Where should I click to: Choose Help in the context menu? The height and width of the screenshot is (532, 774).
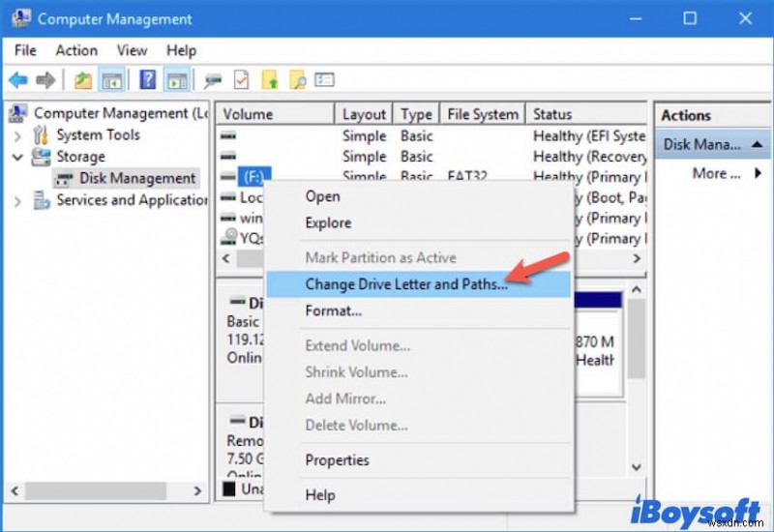[419, 495]
